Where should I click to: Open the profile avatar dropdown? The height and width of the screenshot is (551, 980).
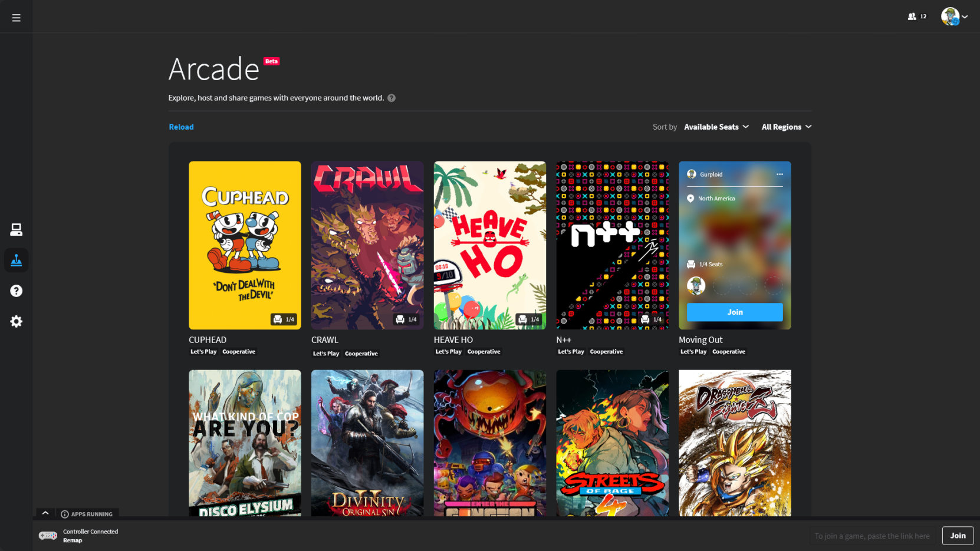tap(953, 17)
